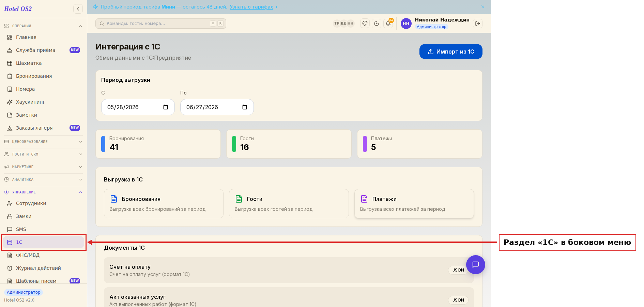Expand the Аналитика sidebar section
Image resolution: width=644 pixels, height=307 pixels.
pyautogui.click(x=44, y=179)
